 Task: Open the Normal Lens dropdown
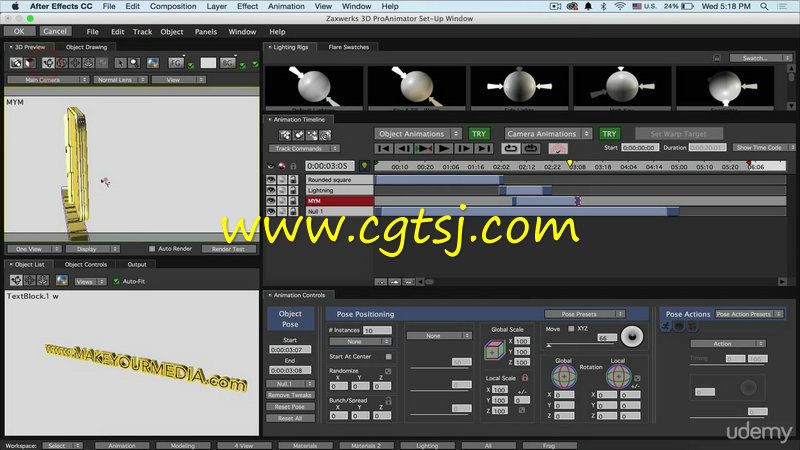click(120, 80)
